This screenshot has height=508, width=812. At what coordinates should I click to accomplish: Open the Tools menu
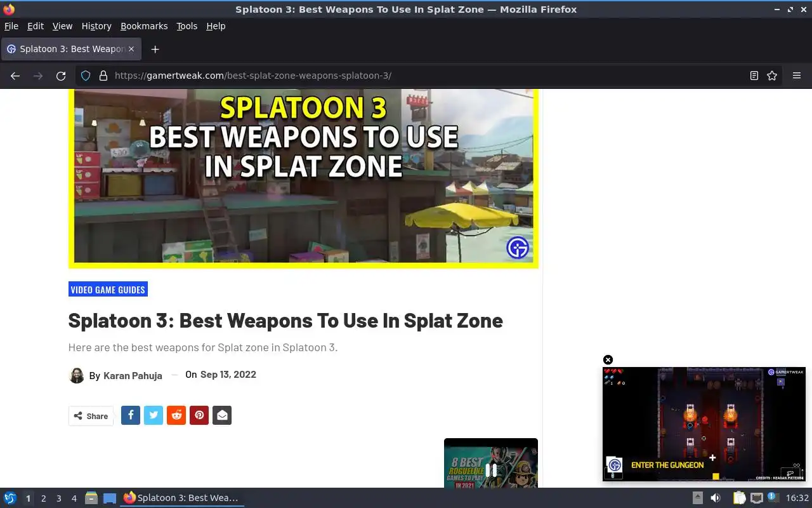(x=187, y=26)
